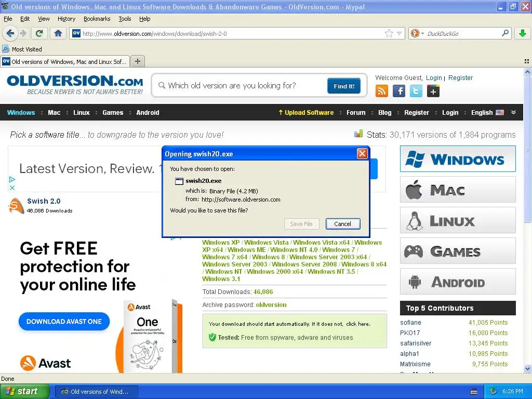This screenshot has width=532, height=399.
Task: Select the Old versions of Wind... taskbar item
Action: [x=96, y=392]
